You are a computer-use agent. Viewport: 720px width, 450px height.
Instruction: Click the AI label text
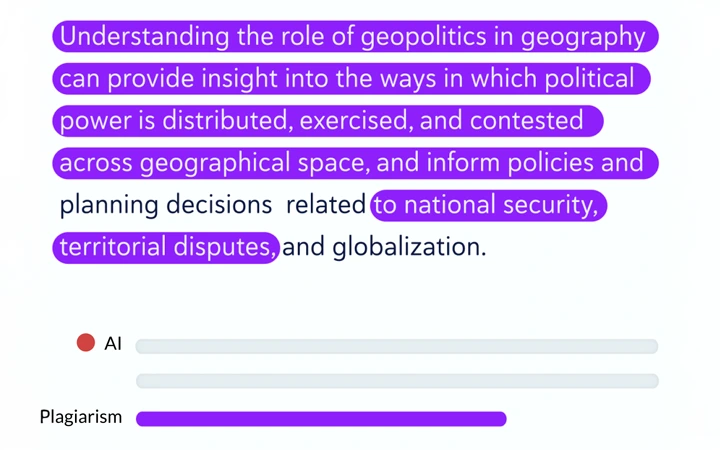(113, 343)
